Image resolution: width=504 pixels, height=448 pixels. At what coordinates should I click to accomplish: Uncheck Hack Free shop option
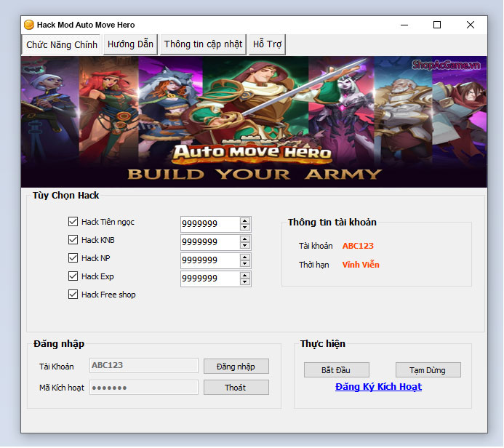(73, 295)
